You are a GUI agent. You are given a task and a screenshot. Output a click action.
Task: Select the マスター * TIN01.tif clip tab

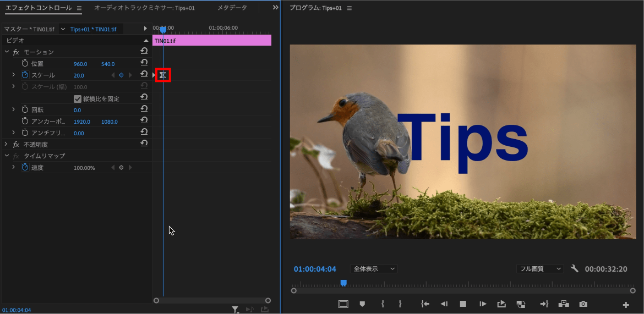click(x=29, y=29)
